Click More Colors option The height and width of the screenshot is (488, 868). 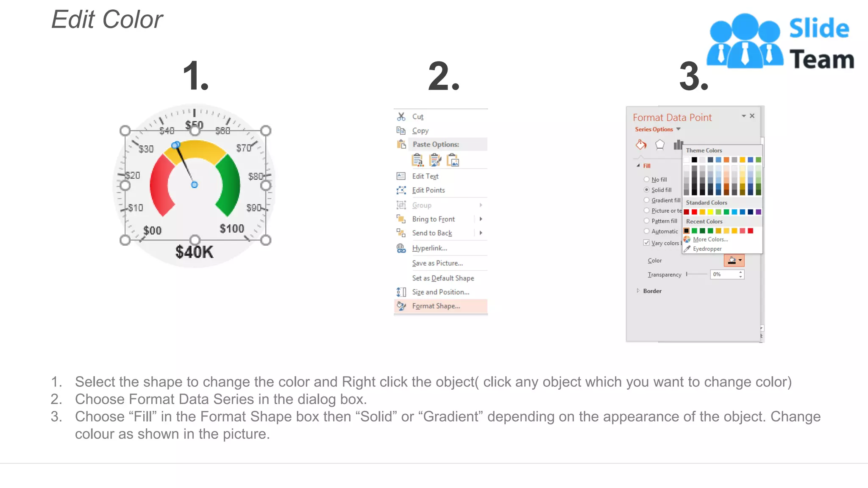pos(710,239)
